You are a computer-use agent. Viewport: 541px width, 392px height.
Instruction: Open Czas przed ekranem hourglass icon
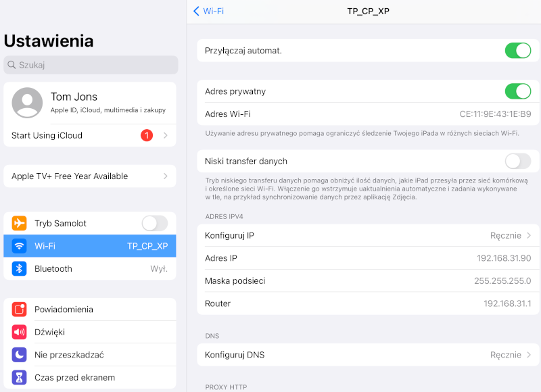coord(19,377)
